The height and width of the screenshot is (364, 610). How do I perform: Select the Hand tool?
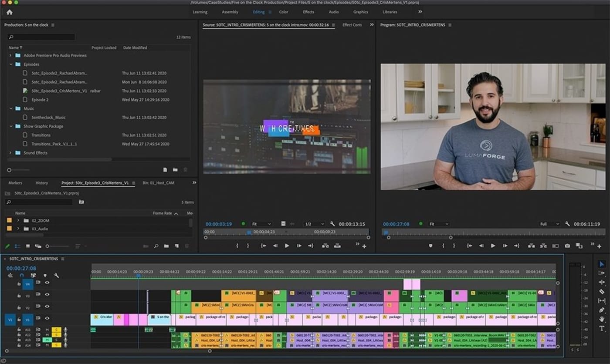[x=602, y=319]
